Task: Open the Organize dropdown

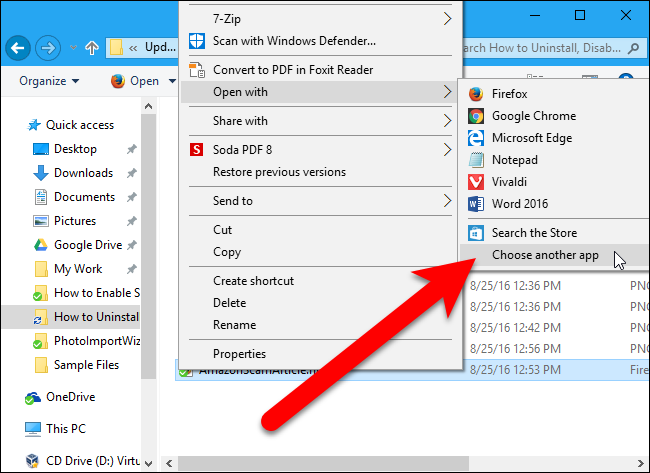Action: pos(49,81)
